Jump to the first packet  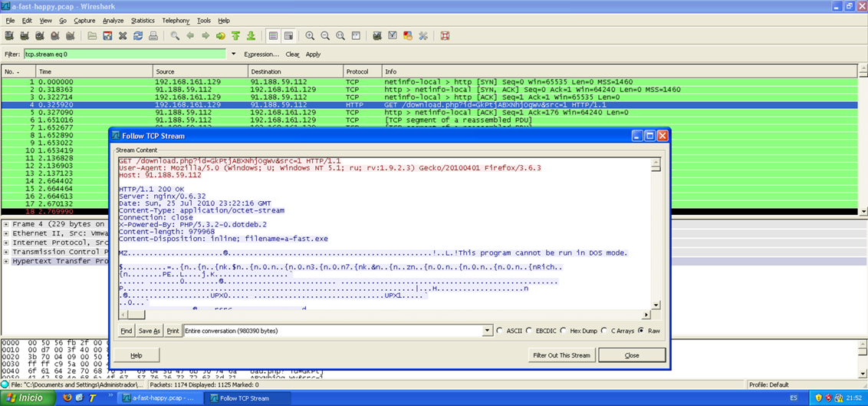(236, 35)
